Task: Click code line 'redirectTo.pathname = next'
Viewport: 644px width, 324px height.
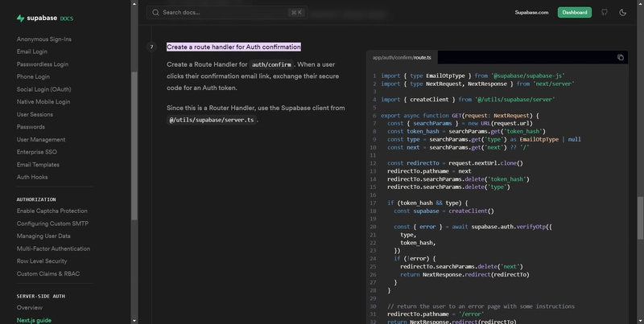Action: pyautogui.click(x=429, y=171)
